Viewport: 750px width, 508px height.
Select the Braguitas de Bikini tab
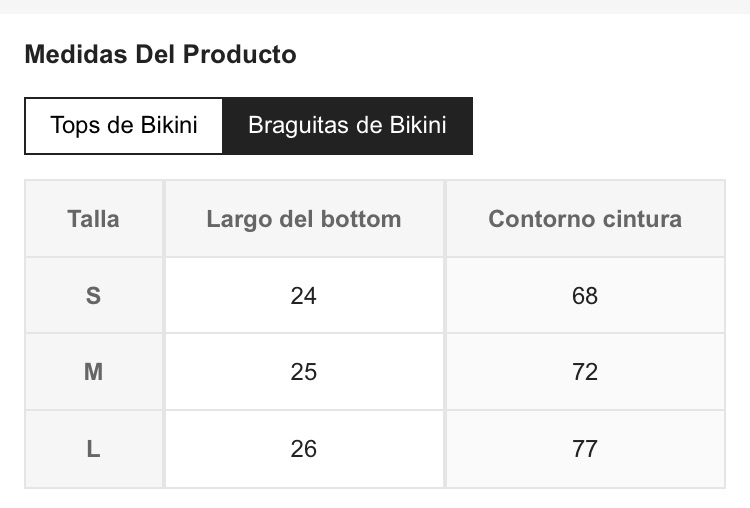[347, 126]
